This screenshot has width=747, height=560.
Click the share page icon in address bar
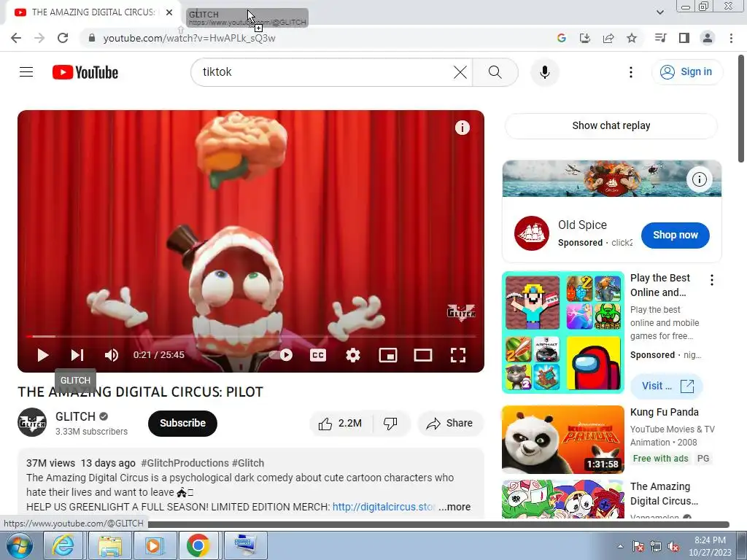[x=608, y=38]
